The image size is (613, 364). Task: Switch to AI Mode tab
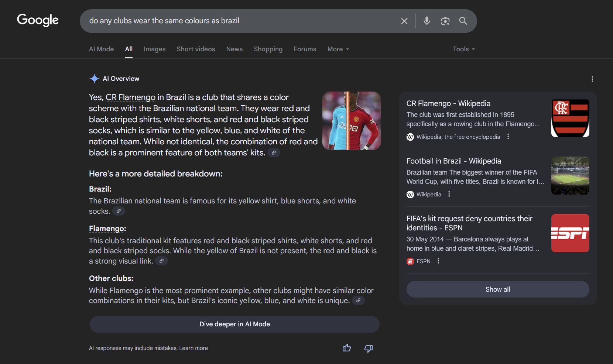(x=101, y=49)
